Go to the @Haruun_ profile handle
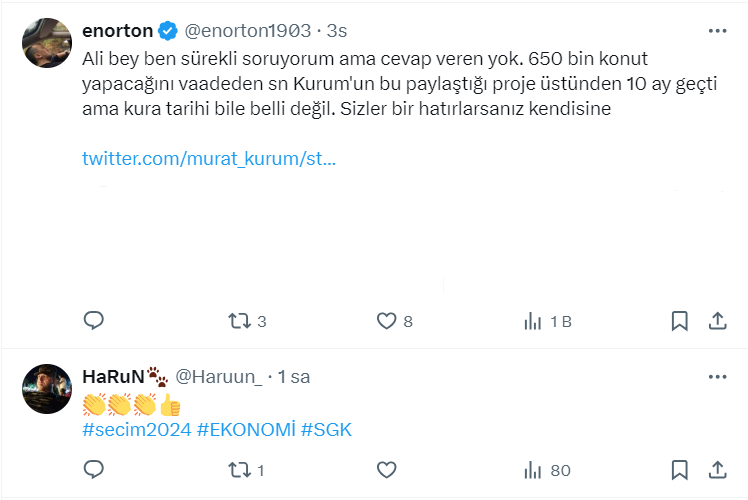 (x=219, y=377)
